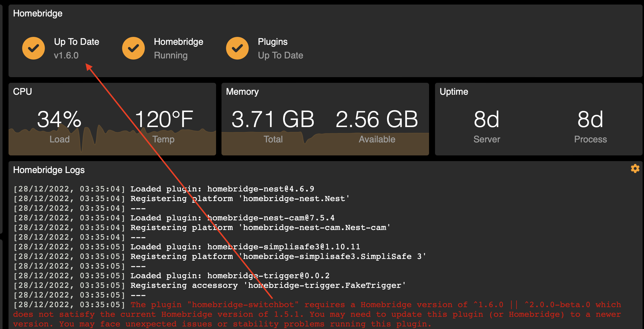Click the CPU panel header
Screen dimensions: 644x329
[22, 91]
